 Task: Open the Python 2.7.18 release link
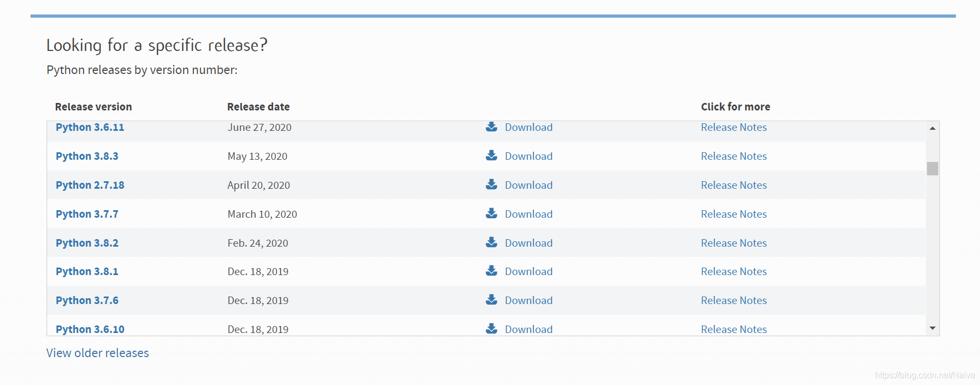pyautogui.click(x=90, y=185)
